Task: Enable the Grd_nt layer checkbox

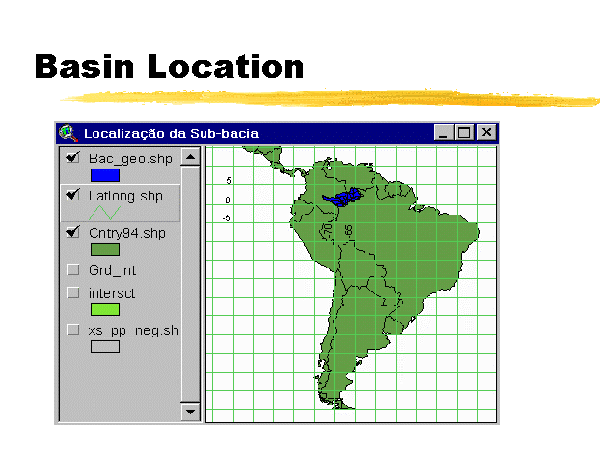Action: (72, 269)
